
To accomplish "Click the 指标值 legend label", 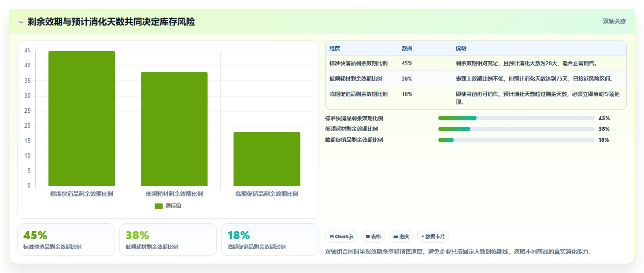I will [x=173, y=206].
